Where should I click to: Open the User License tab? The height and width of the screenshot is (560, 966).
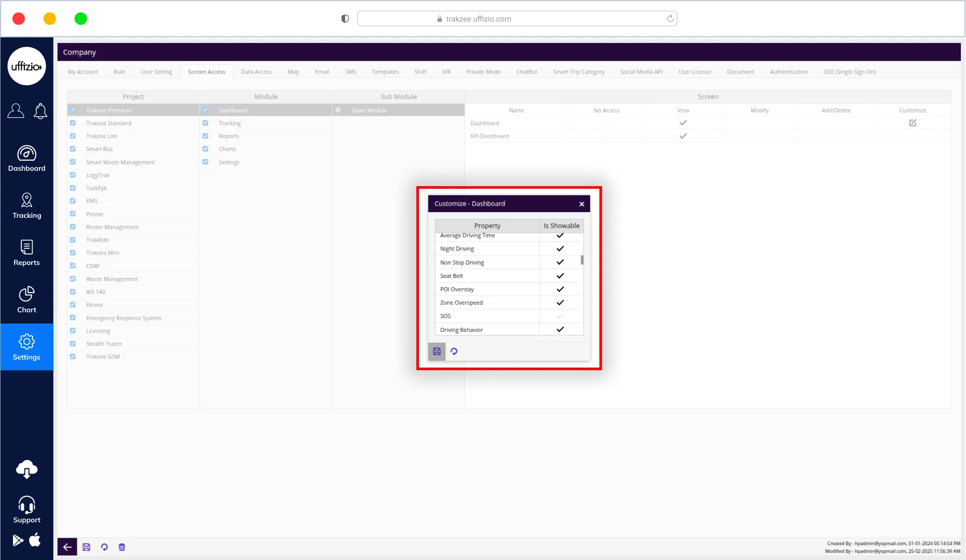click(694, 72)
